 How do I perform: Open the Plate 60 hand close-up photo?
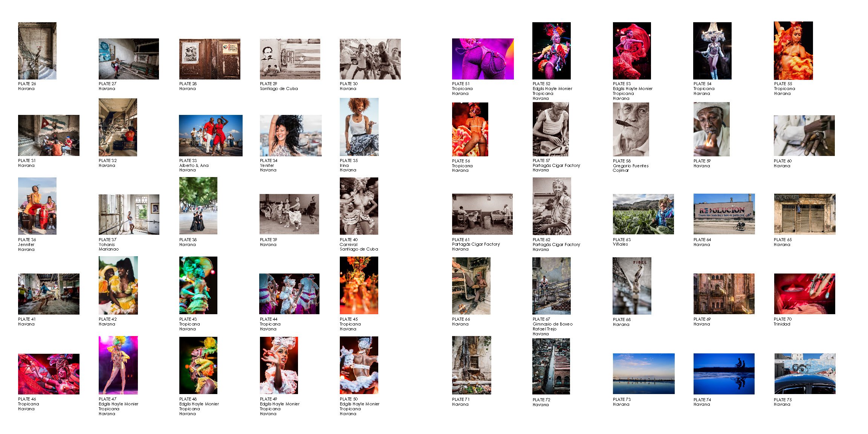coord(804,136)
